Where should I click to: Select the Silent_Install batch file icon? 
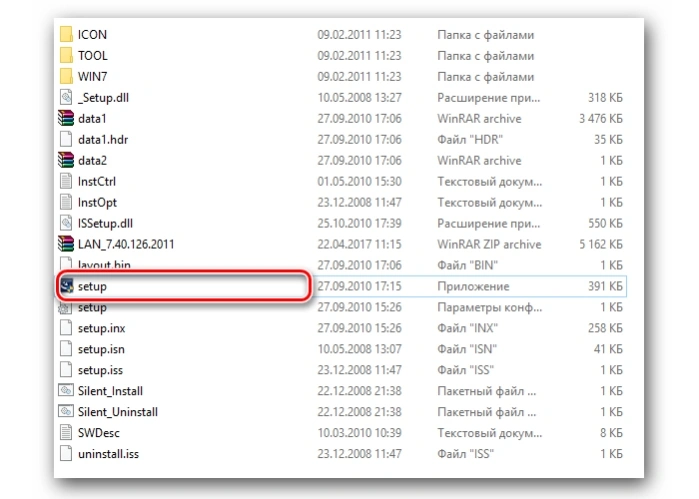tap(66, 391)
